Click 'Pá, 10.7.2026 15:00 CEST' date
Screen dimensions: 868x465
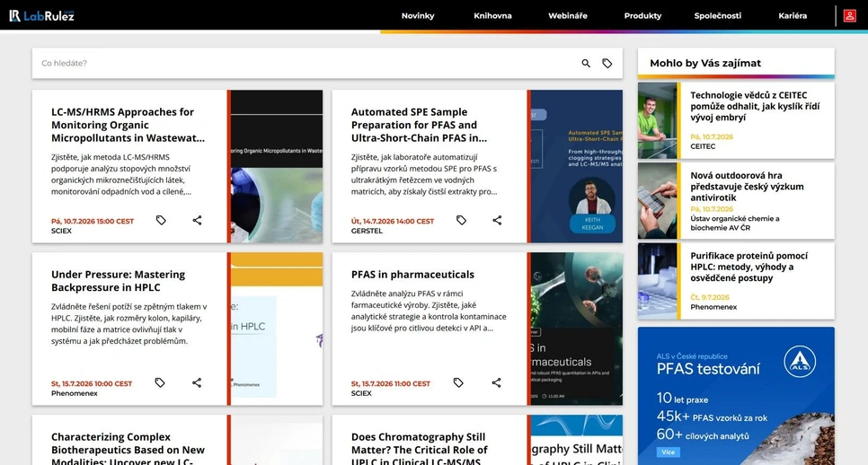(93, 221)
